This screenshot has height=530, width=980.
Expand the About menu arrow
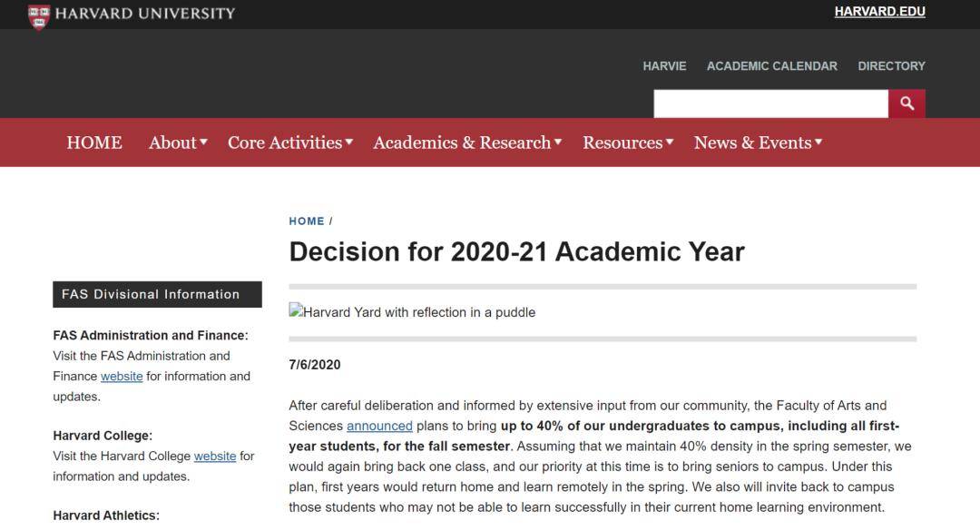click(204, 142)
